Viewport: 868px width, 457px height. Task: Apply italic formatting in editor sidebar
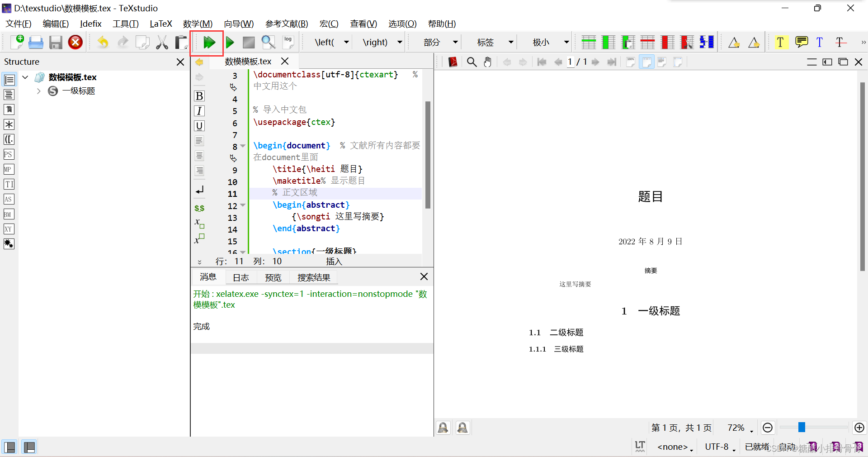point(199,111)
